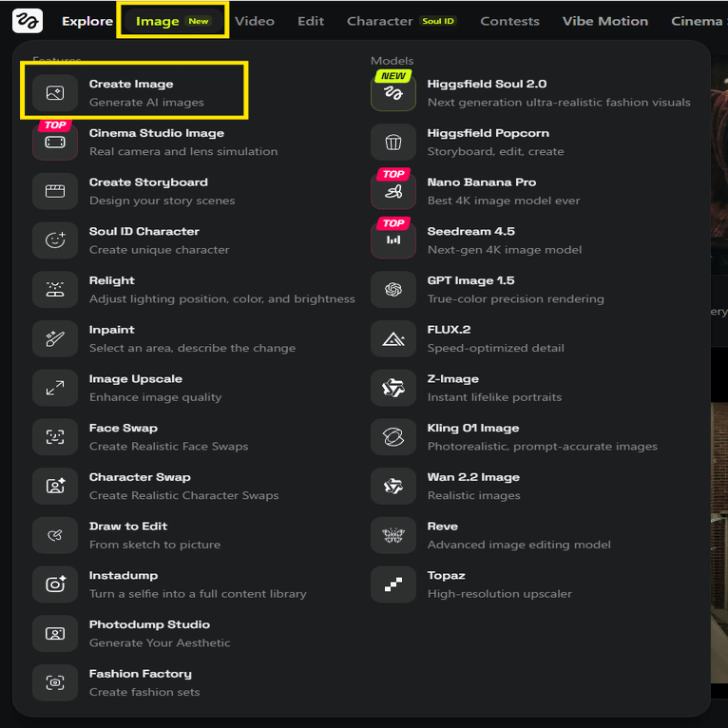Click the Image Upscale arrows icon
The height and width of the screenshot is (728, 728).
click(55, 388)
